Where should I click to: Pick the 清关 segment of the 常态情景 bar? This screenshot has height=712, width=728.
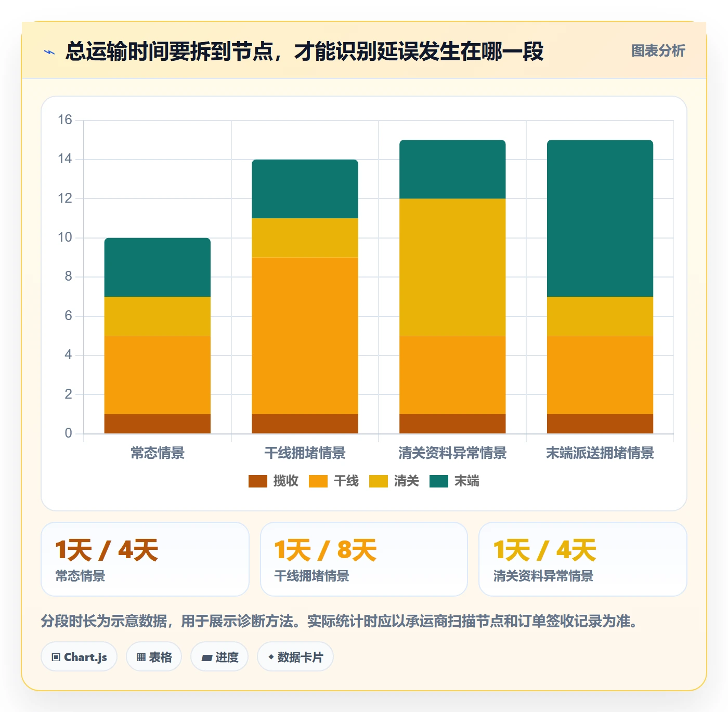coord(158,317)
